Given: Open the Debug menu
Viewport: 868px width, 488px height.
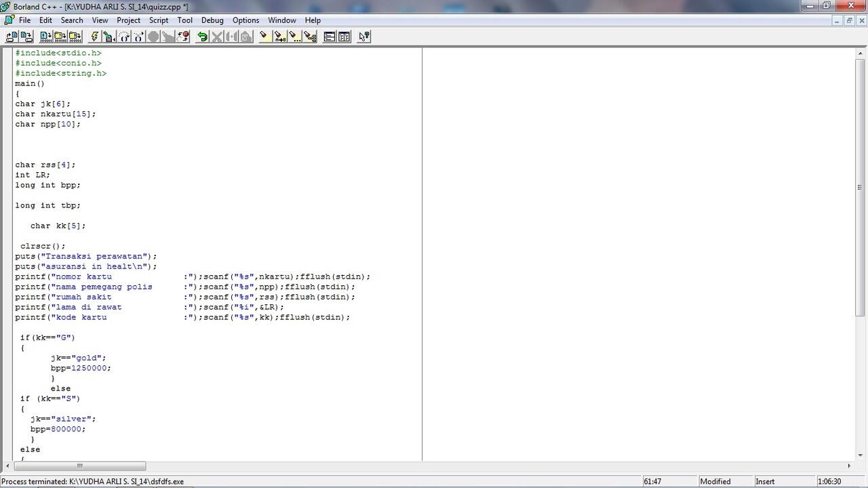Looking at the screenshot, I should [x=212, y=20].
